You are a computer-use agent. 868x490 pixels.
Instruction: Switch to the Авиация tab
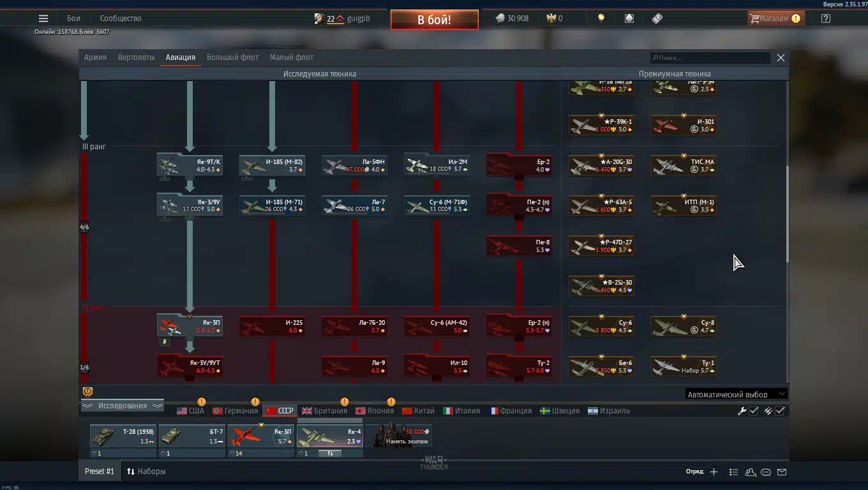181,57
